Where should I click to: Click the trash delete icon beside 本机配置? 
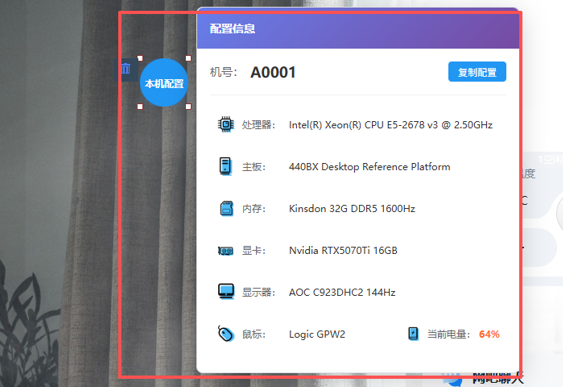click(125, 68)
